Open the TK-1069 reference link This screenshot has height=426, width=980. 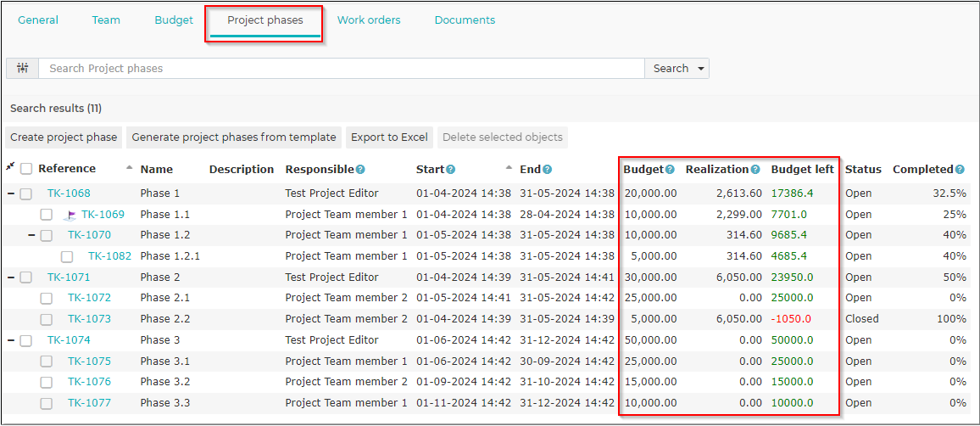click(x=103, y=215)
